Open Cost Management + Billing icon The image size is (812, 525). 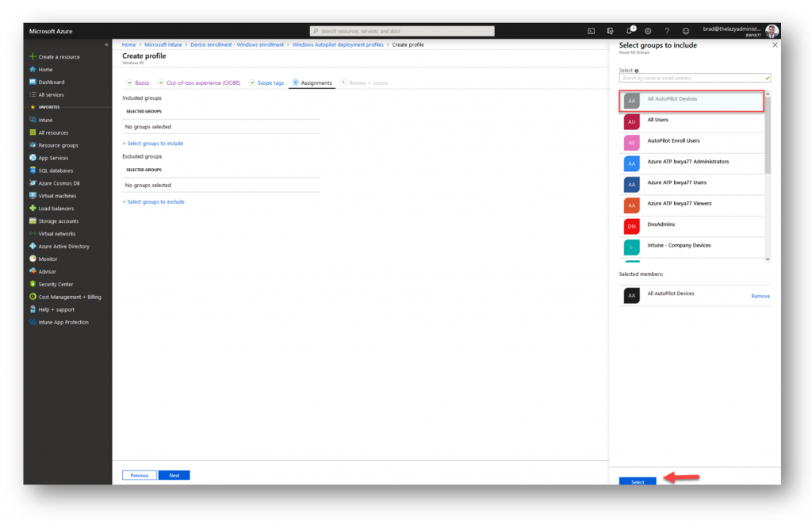[33, 297]
